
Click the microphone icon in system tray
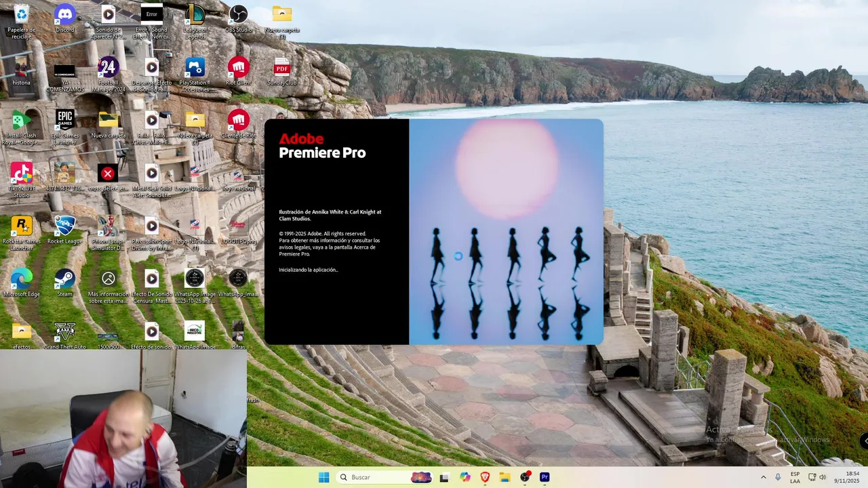coord(778,477)
